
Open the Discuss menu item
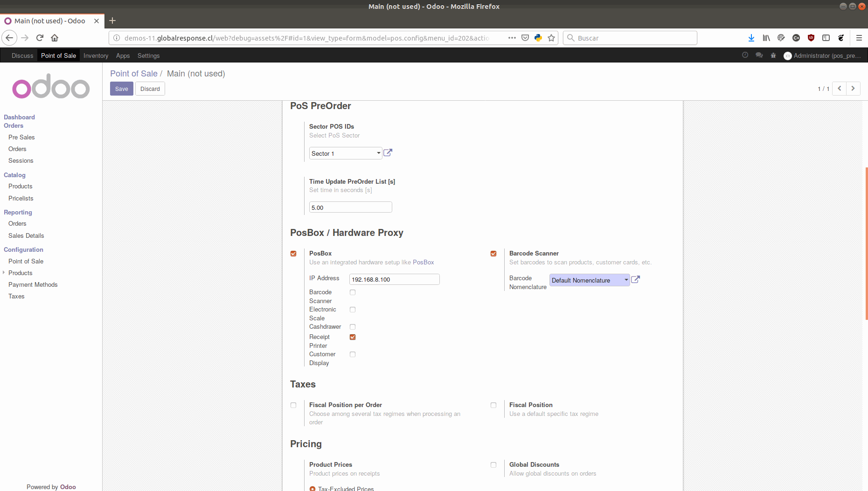tap(22, 55)
